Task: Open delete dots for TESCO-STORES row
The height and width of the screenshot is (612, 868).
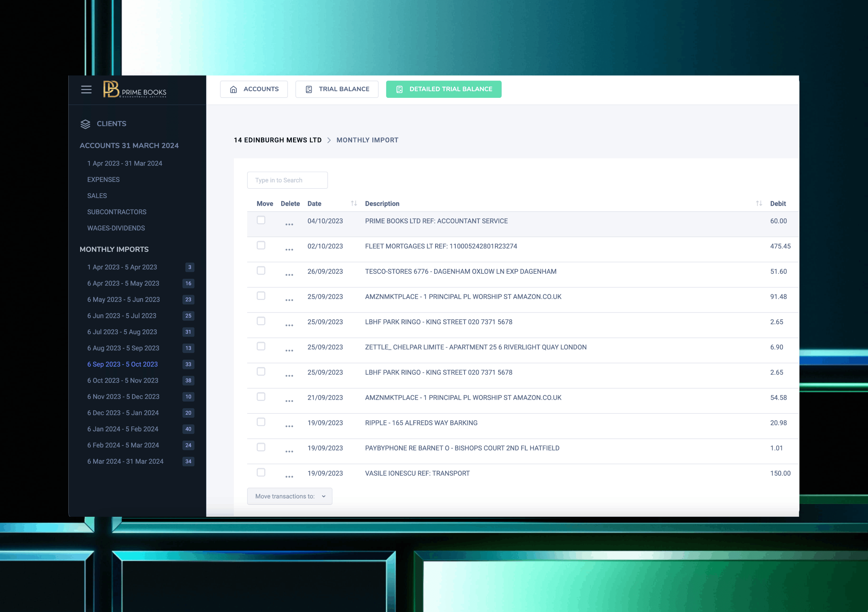Action: pos(289,275)
